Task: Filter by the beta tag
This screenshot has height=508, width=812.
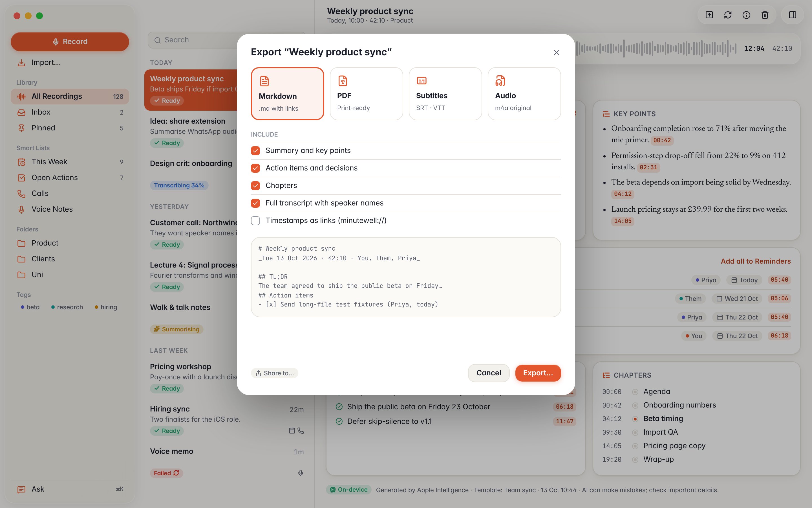Action: point(30,307)
